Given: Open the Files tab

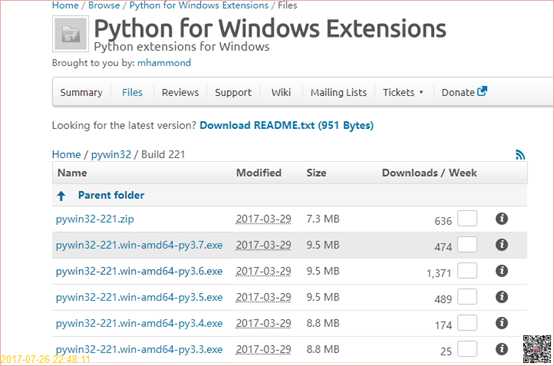Looking at the screenshot, I should [x=132, y=93].
